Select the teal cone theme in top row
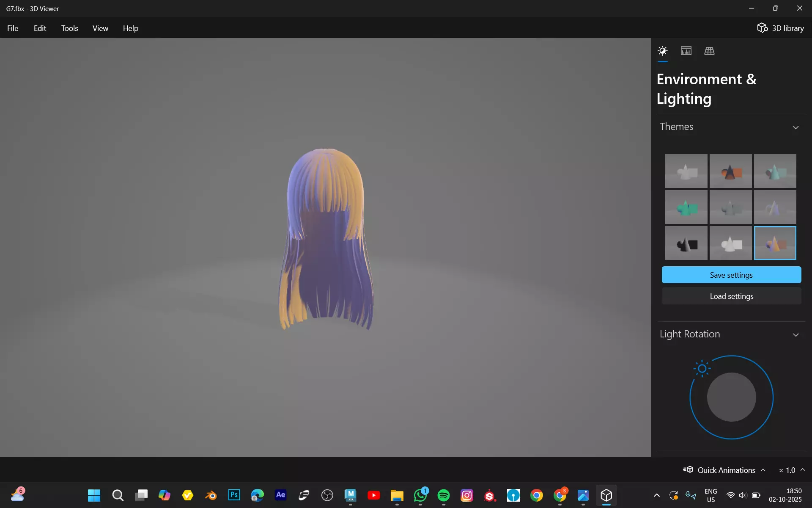This screenshot has height=508, width=812. coord(775,171)
